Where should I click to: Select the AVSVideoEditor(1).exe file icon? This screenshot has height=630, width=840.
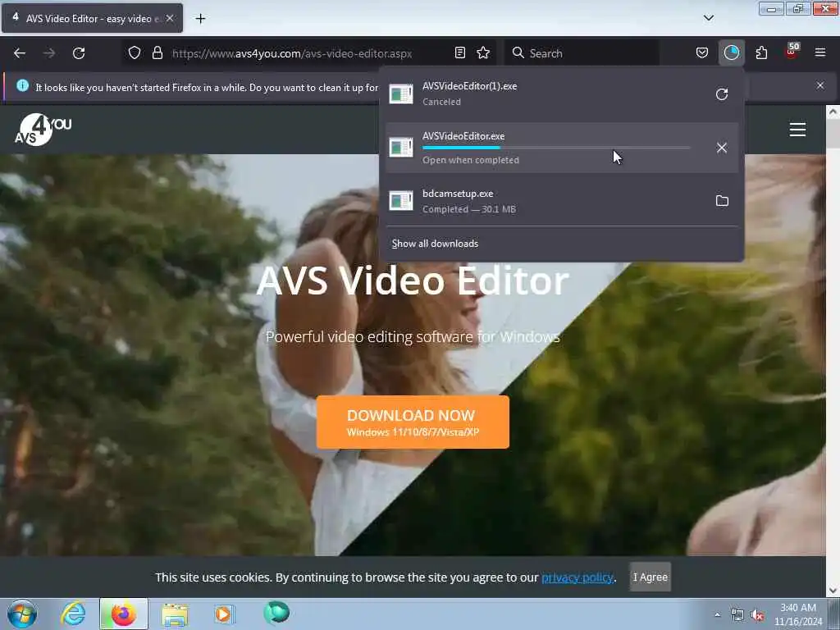(x=400, y=94)
